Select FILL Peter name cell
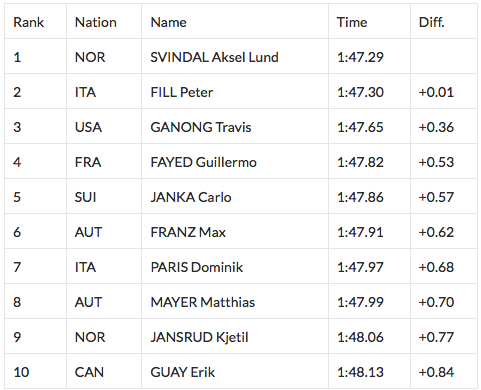This screenshot has width=481, height=390. (x=181, y=92)
